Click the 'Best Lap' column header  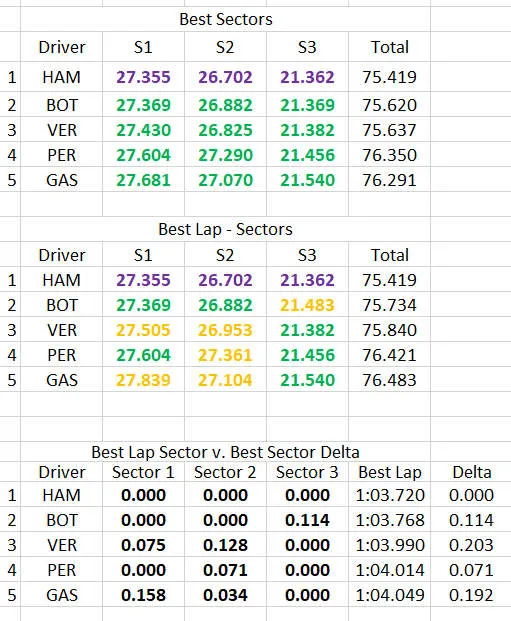click(390, 472)
